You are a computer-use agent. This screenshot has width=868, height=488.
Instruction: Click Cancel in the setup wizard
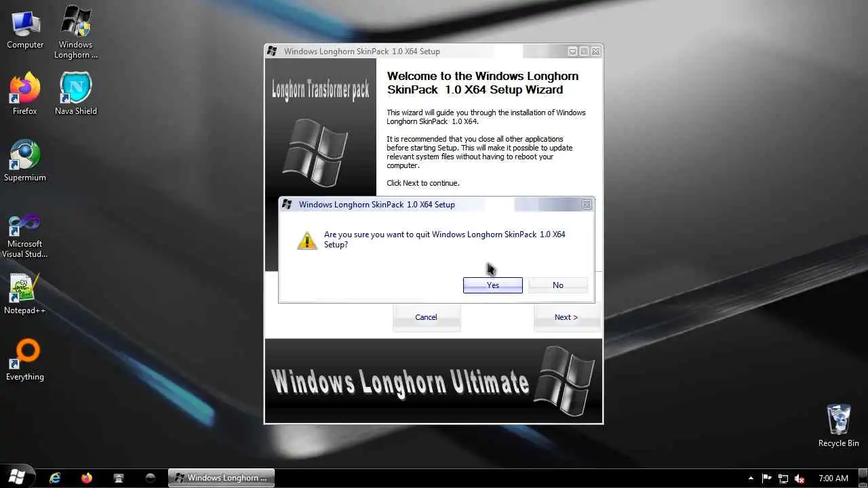coord(427,317)
